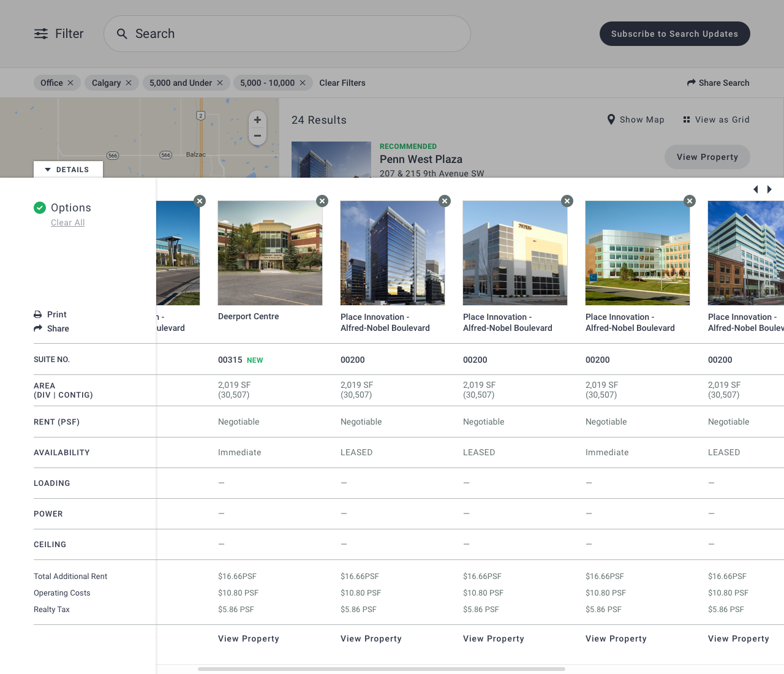
Task: Collapse the DETAILS tab
Action: tap(68, 170)
